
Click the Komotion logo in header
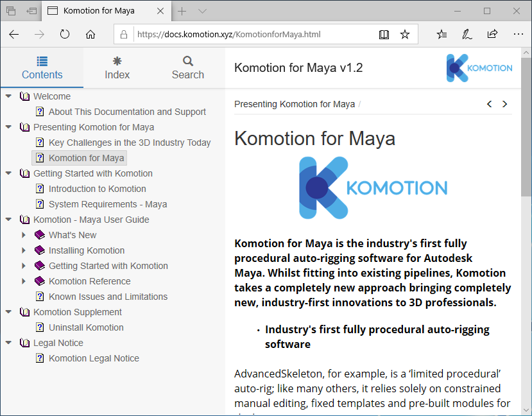[479, 68]
